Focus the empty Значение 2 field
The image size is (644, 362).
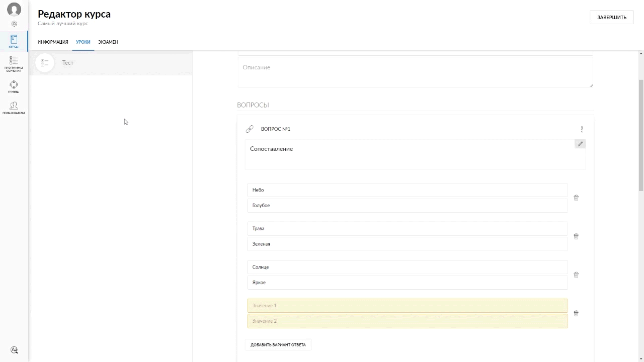[x=408, y=321]
